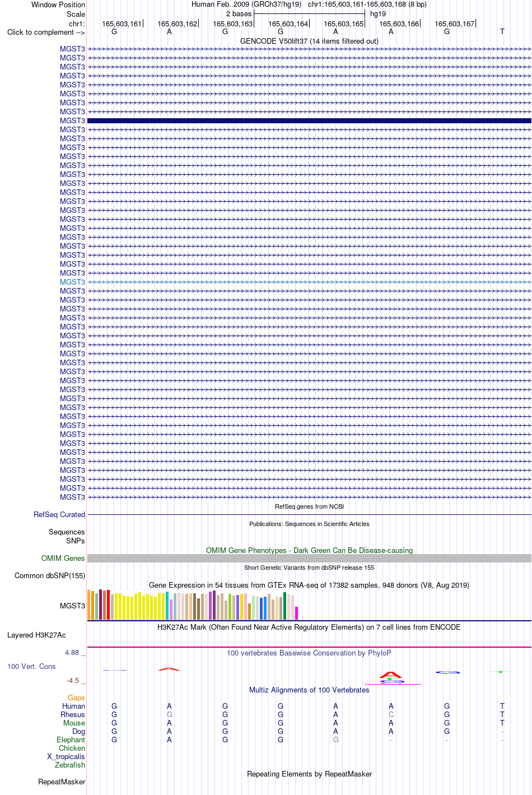Click the light-blue MGST3 transcript label

click(x=72, y=282)
